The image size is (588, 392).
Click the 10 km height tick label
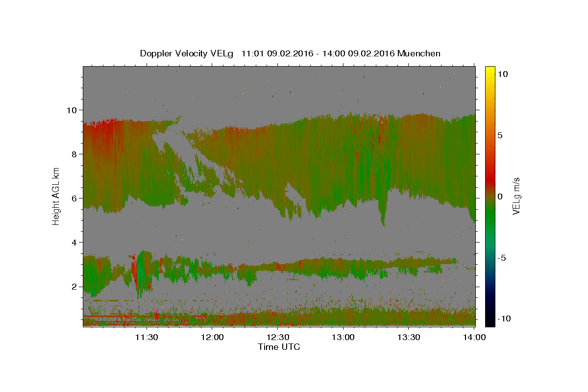[x=73, y=110]
